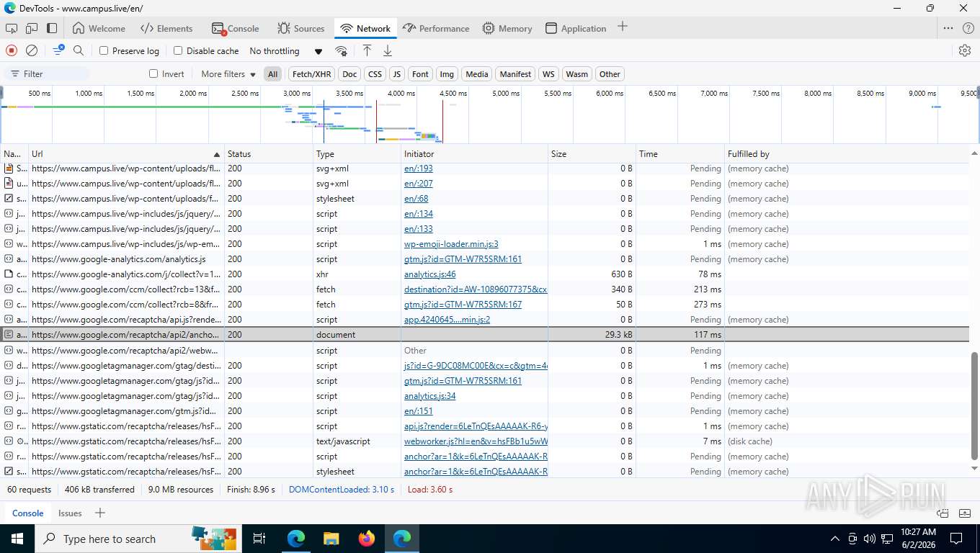Click into the Filter text field
Screen dimensions: 980x553
[x=48, y=74]
